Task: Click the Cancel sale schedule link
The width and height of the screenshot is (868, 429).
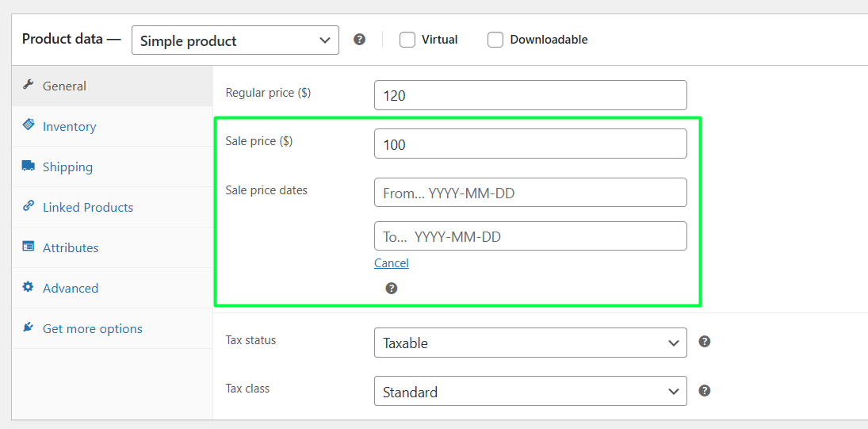Action: pos(392,263)
